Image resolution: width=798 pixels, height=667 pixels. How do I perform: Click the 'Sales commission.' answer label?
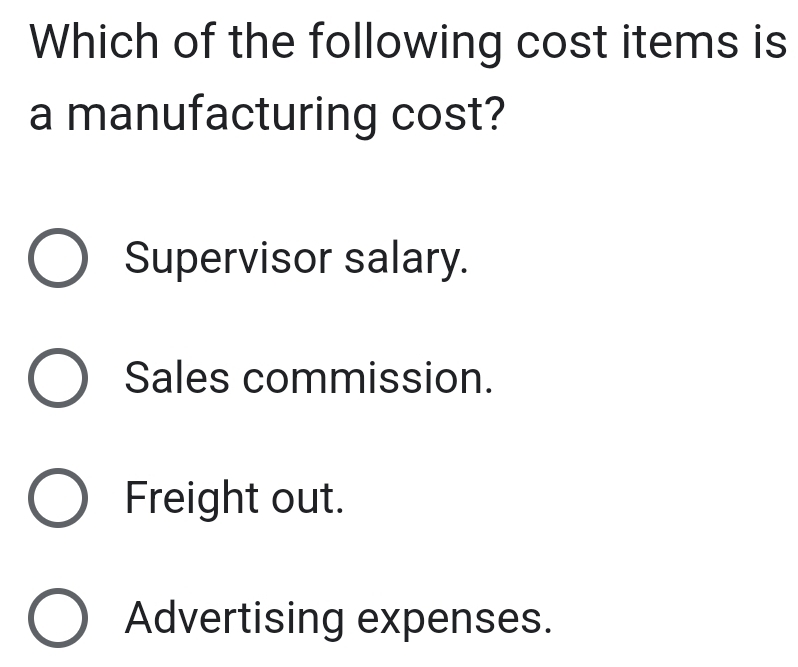point(309,378)
